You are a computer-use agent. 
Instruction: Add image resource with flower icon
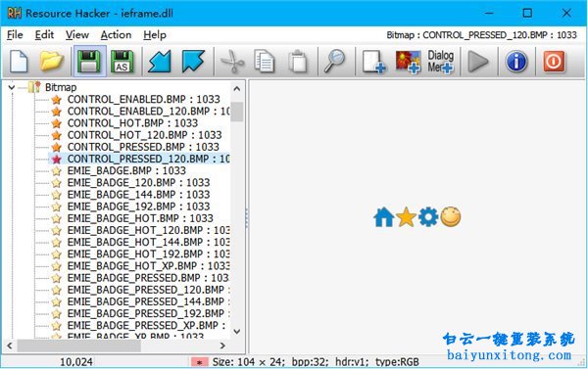[408, 63]
